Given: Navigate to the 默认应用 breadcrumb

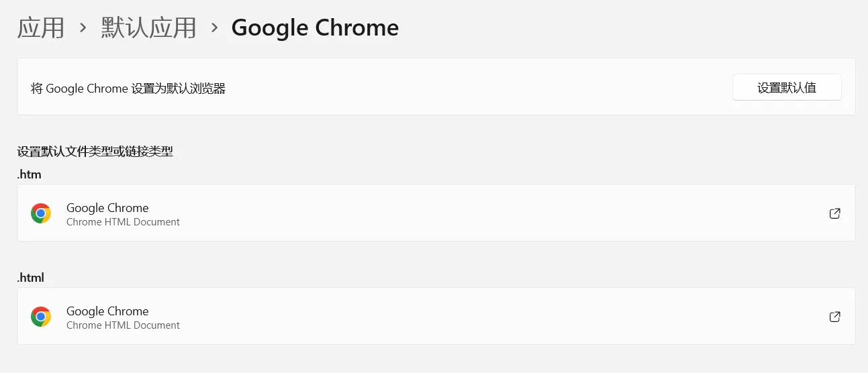Looking at the screenshot, I should point(149,28).
